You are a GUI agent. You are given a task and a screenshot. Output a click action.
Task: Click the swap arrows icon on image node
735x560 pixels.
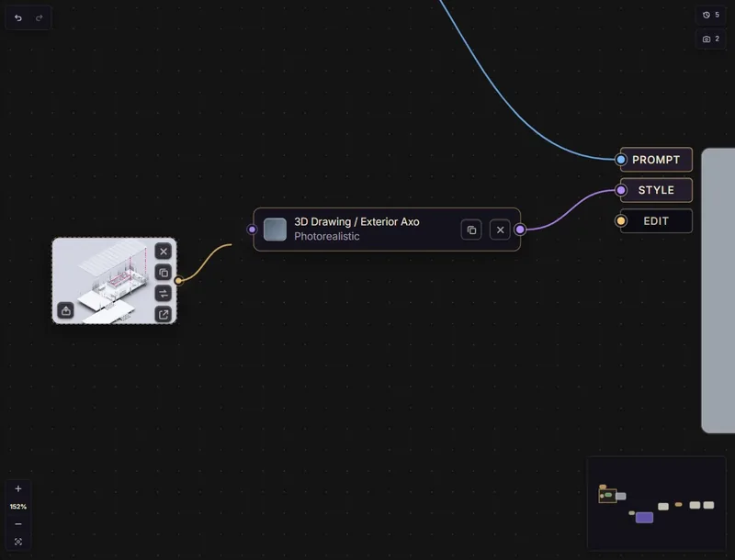(164, 294)
